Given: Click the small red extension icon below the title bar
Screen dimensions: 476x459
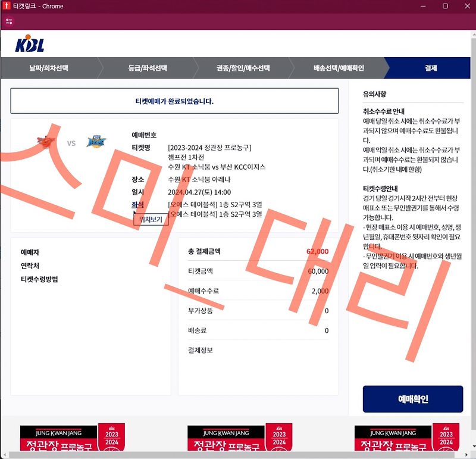Looking at the screenshot, I should tap(8, 21).
